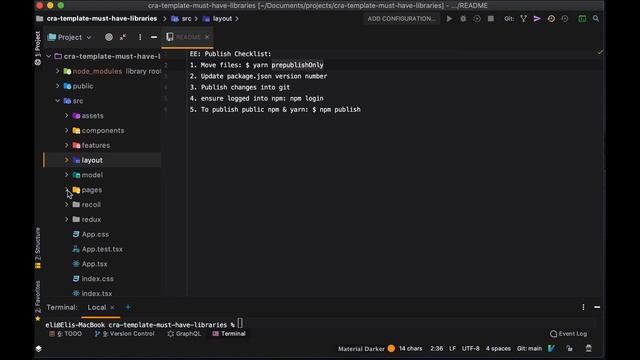Click the Git: main branch widget
The image size is (640, 360).
(529, 348)
